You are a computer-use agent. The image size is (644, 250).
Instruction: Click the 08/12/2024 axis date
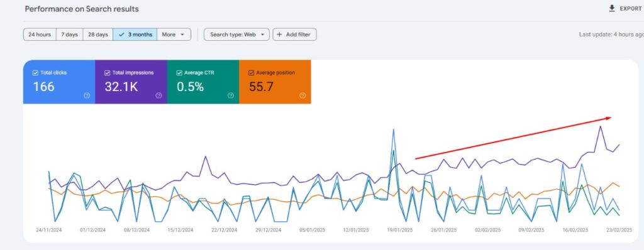coord(136,230)
